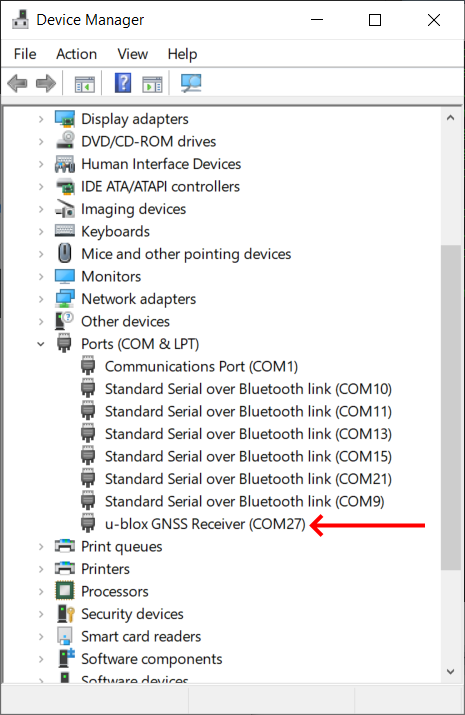Open the Action menu
The height and width of the screenshot is (715, 465).
tap(77, 54)
